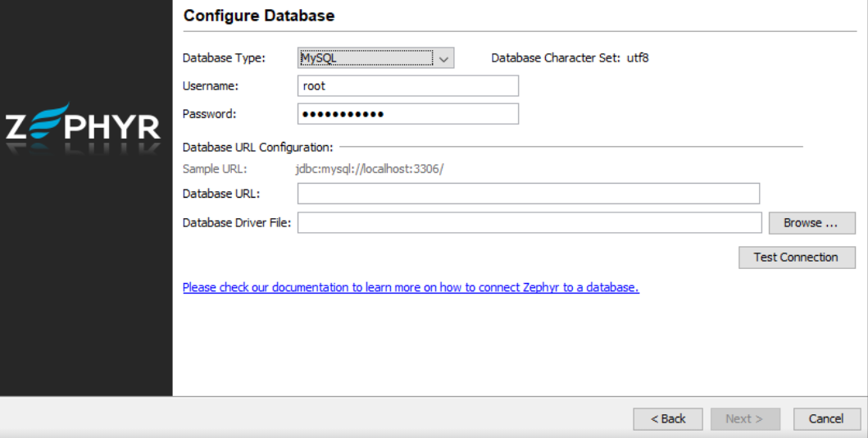Click the Zephyr logo in the sidebar

[x=83, y=126]
